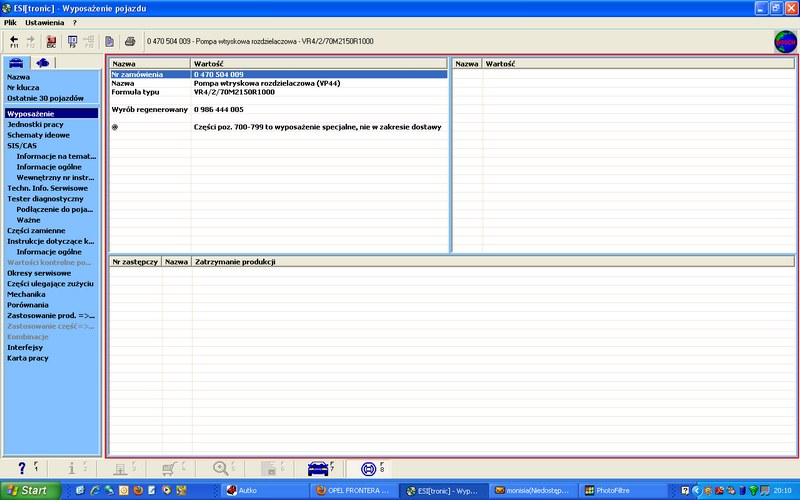Open Karta pracy in sidebar
This screenshot has height=500, width=800.
[x=28, y=358]
